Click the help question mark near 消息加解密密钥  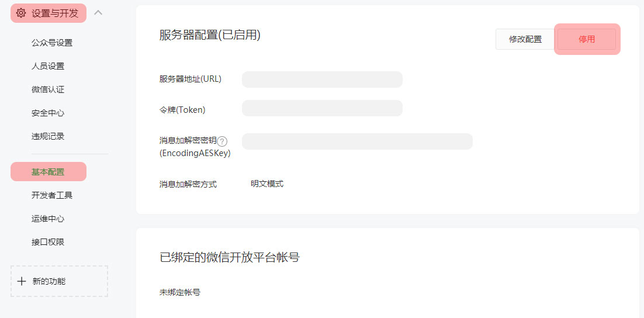(x=222, y=141)
